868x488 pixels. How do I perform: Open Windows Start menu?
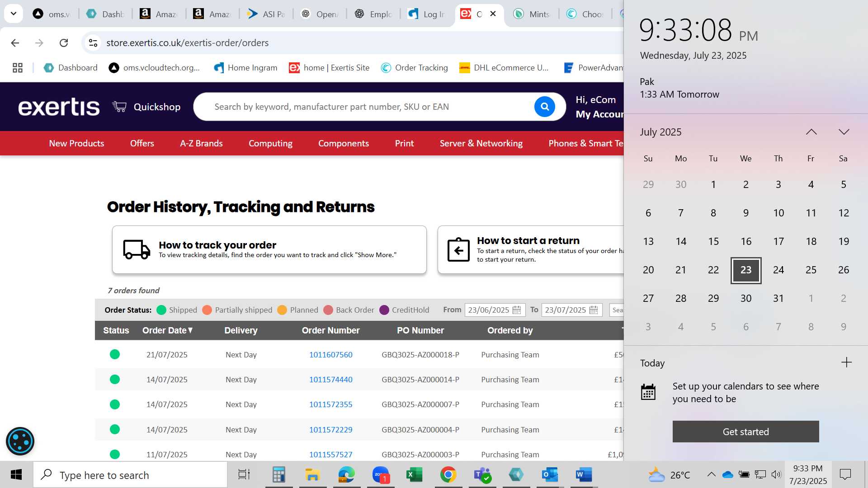[x=16, y=475]
